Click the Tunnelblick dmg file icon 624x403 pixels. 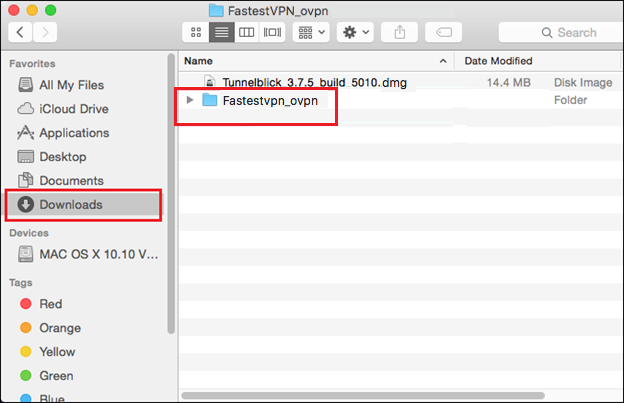210,82
